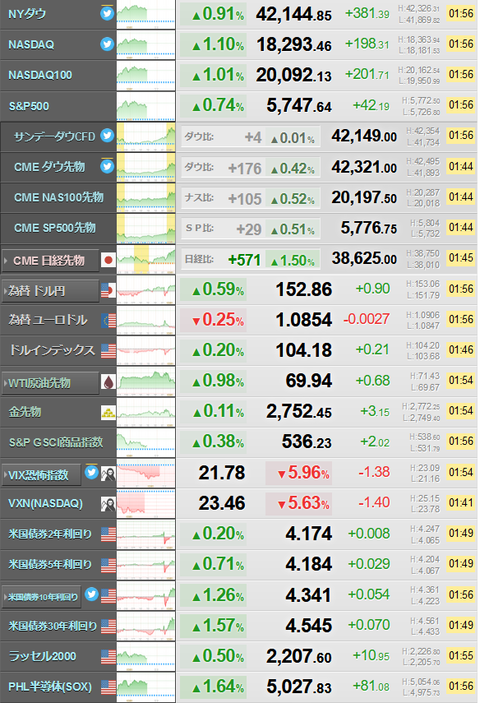Open the NYダウ index label
The image size is (480, 703).
(27, 14)
